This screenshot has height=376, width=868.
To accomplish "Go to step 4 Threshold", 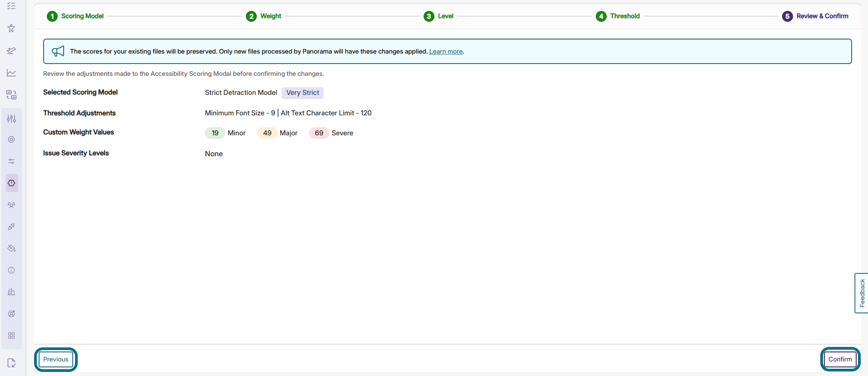I will pyautogui.click(x=618, y=16).
